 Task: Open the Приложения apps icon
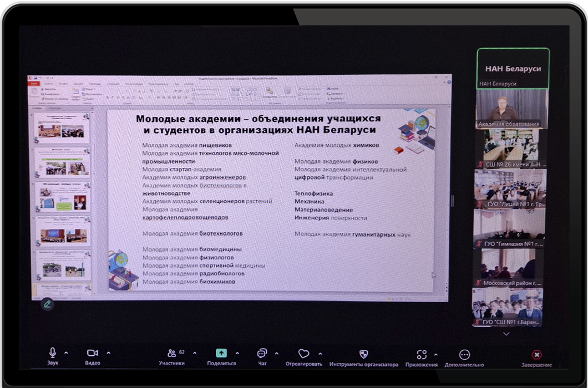422,354
